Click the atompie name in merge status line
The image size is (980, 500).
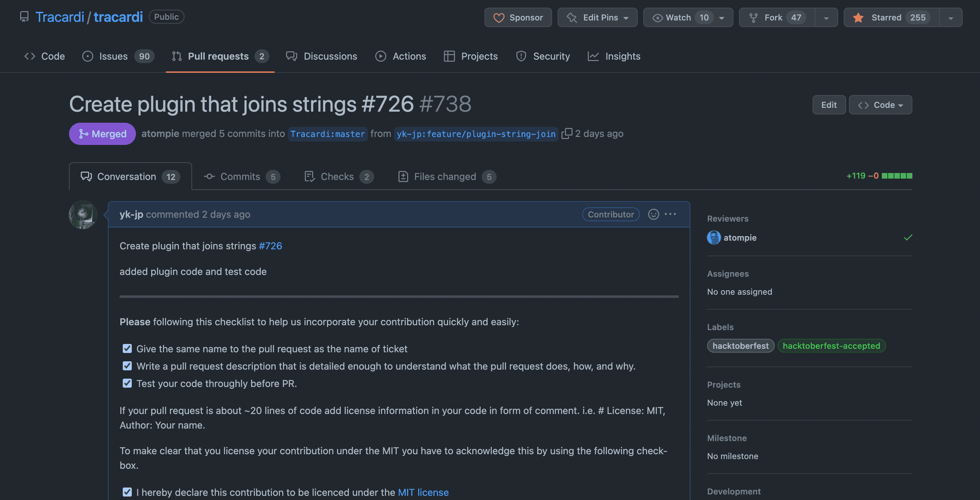point(160,133)
